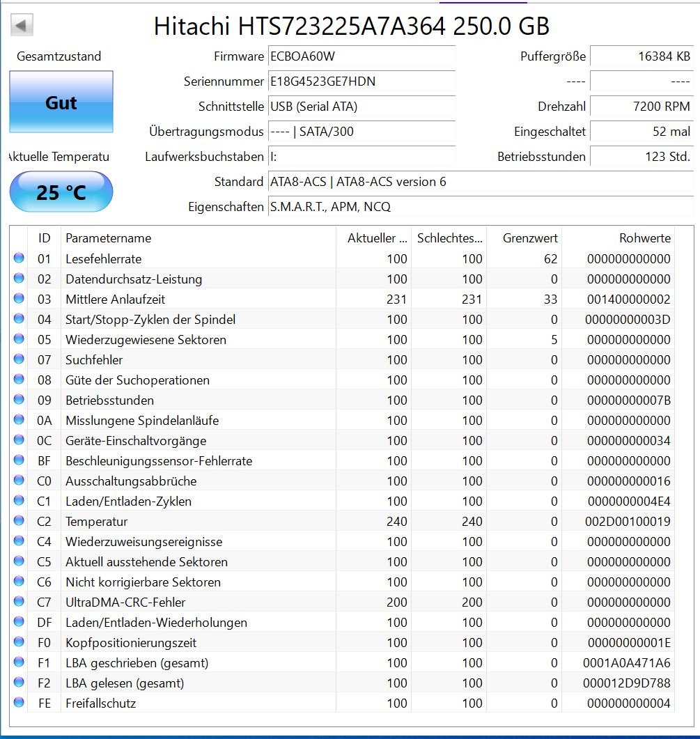
Task: Click the status orb for UltraDMA-CRC-Fehler
Action: (19, 602)
